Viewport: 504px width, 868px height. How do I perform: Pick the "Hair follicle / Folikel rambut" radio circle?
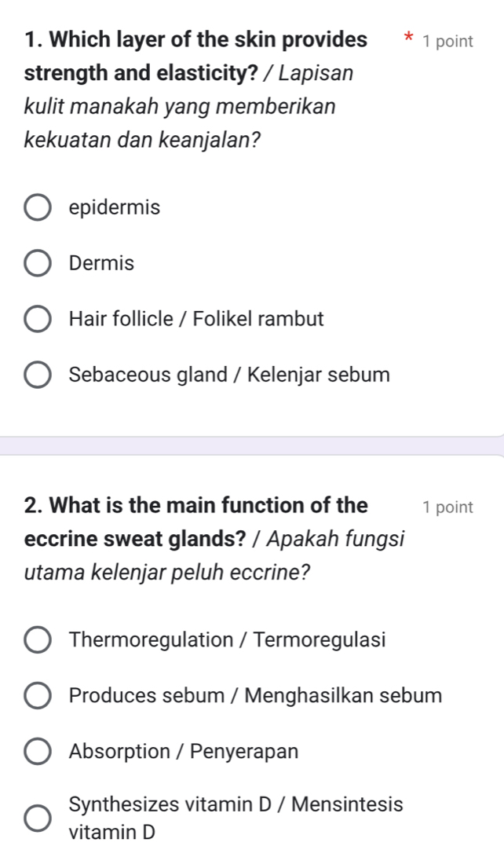tap(38, 320)
